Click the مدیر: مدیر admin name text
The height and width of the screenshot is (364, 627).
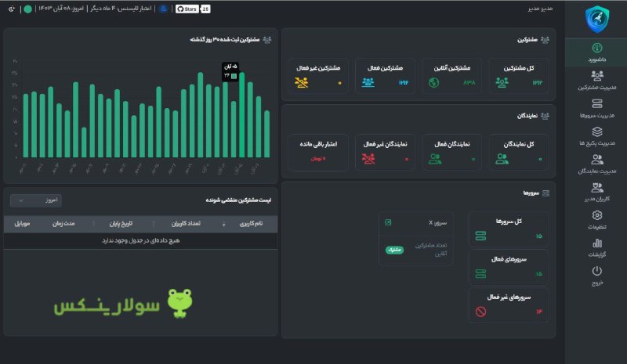pyautogui.click(x=540, y=9)
